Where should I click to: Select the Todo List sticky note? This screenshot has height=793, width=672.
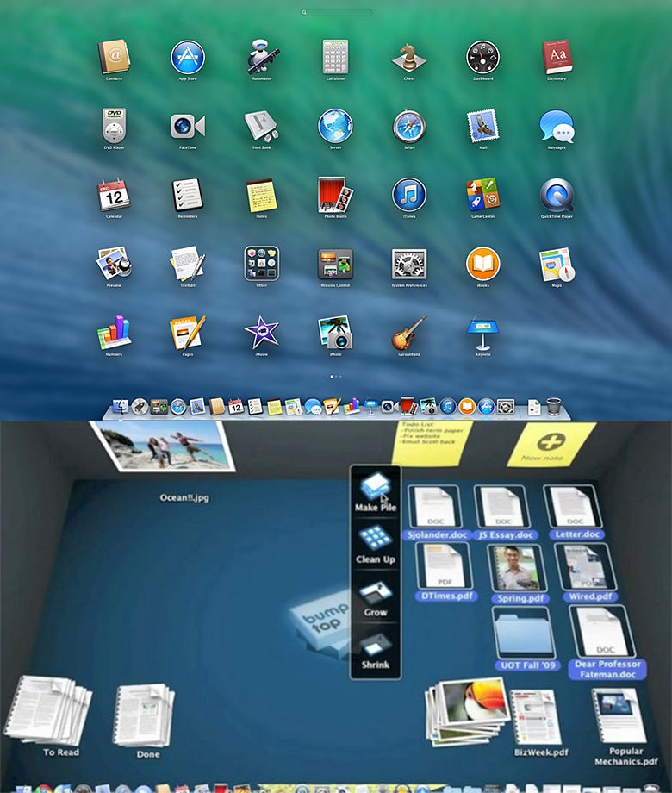[x=431, y=442]
